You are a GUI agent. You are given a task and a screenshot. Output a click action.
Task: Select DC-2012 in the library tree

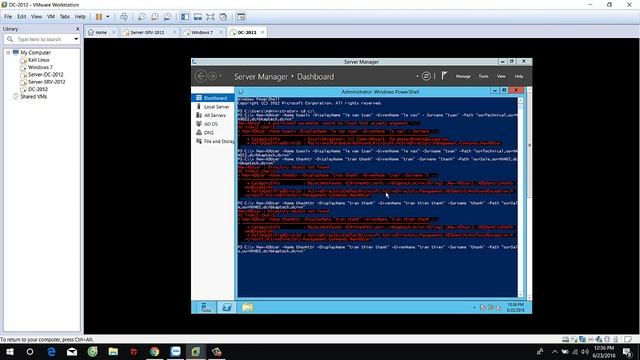pos(38,89)
